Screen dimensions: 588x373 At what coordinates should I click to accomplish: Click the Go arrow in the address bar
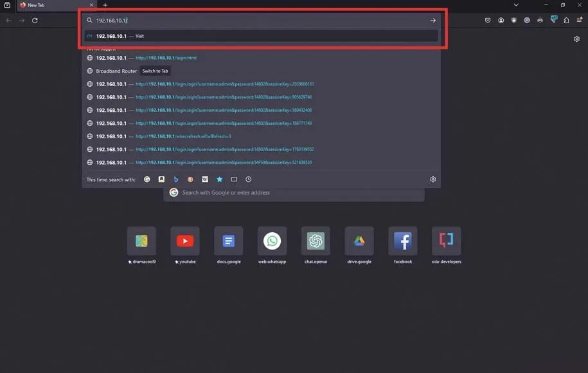pos(432,21)
